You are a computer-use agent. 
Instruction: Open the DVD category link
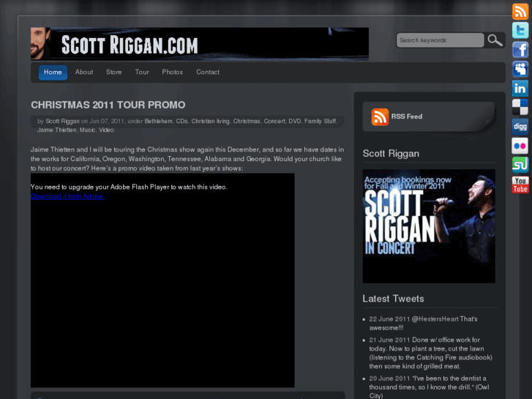point(294,122)
